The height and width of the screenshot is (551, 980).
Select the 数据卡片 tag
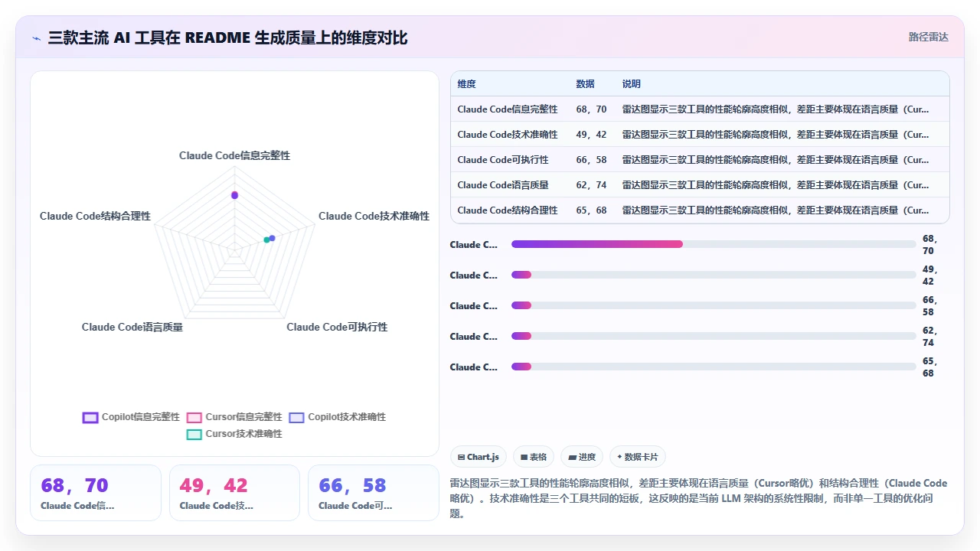(x=638, y=457)
